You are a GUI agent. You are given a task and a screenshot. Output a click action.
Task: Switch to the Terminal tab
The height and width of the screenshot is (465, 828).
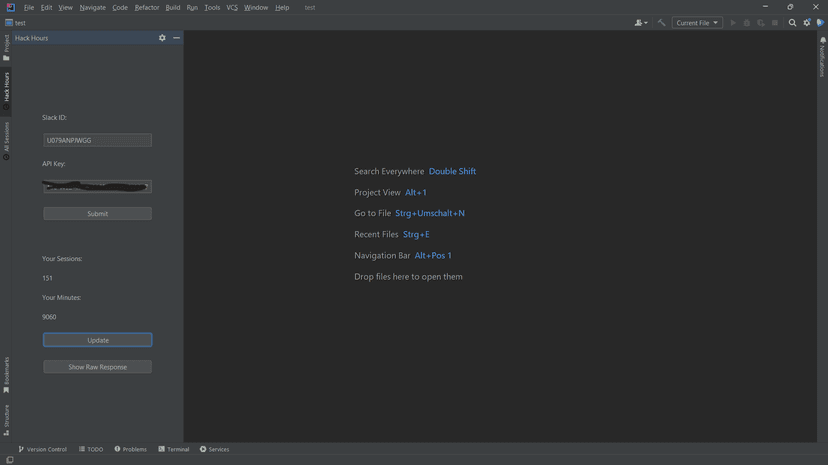tap(174, 449)
